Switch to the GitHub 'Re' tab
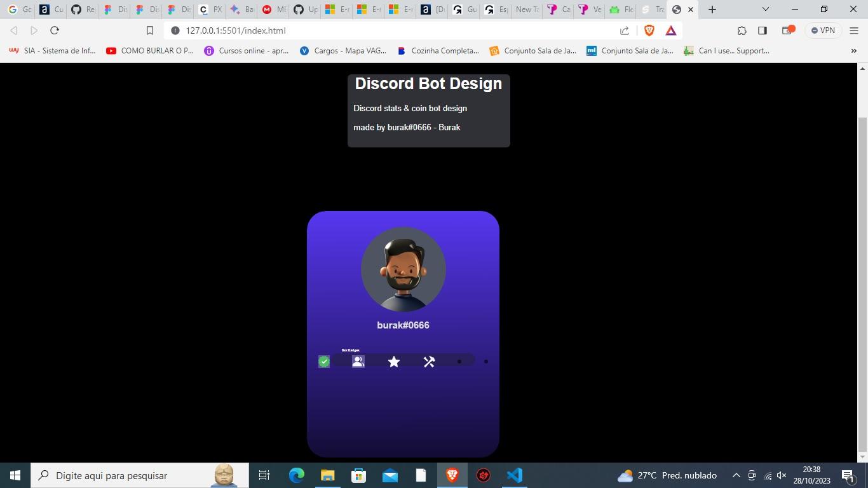868x488 pixels. [x=83, y=10]
